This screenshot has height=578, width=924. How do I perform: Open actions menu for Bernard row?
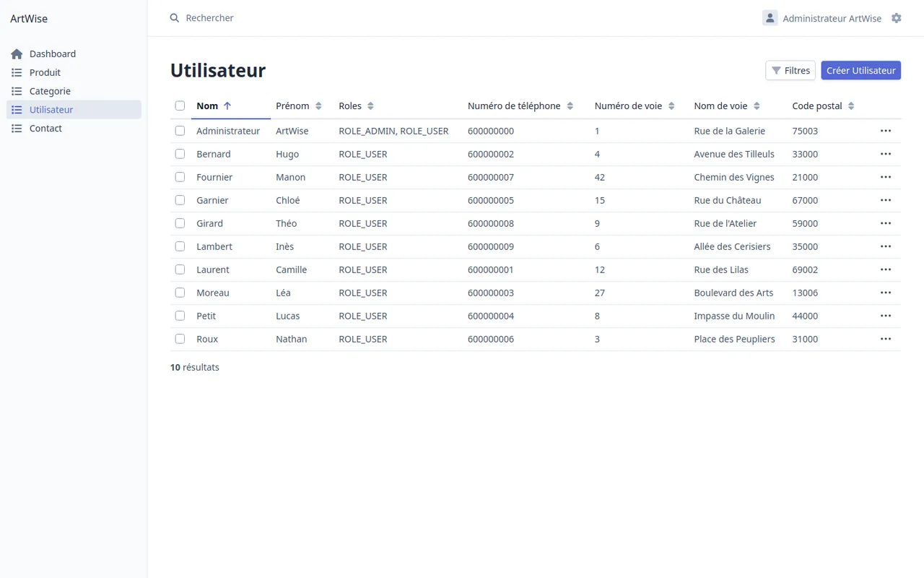click(886, 155)
